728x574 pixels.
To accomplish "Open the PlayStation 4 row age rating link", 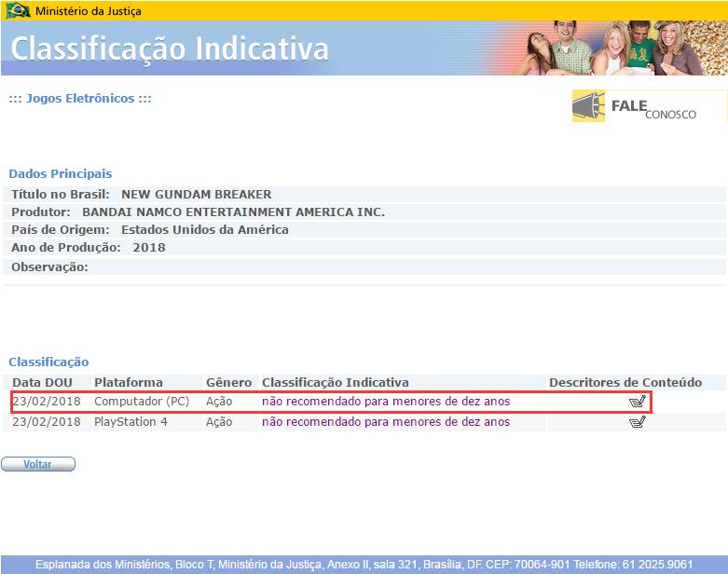I will tap(386, 422).
